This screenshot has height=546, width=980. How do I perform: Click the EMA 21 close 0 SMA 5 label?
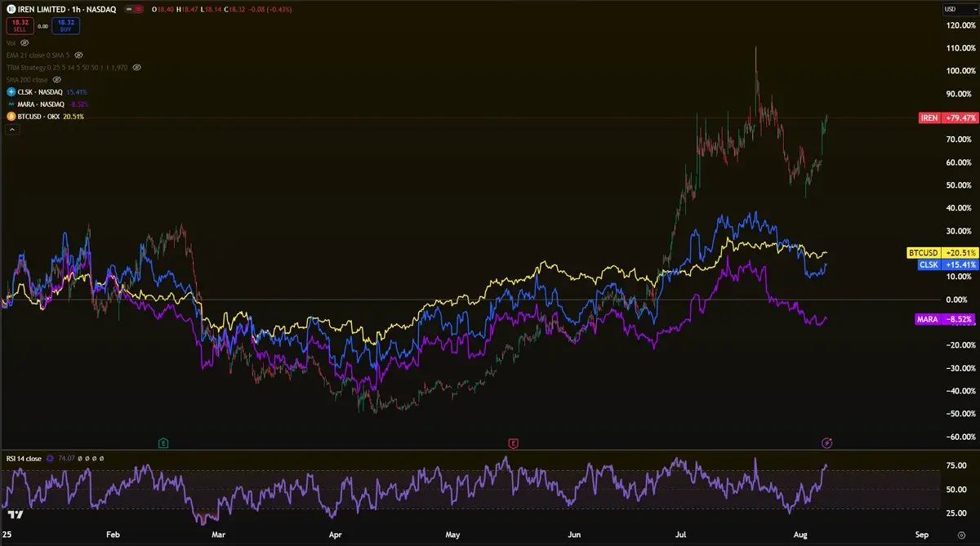38,55
